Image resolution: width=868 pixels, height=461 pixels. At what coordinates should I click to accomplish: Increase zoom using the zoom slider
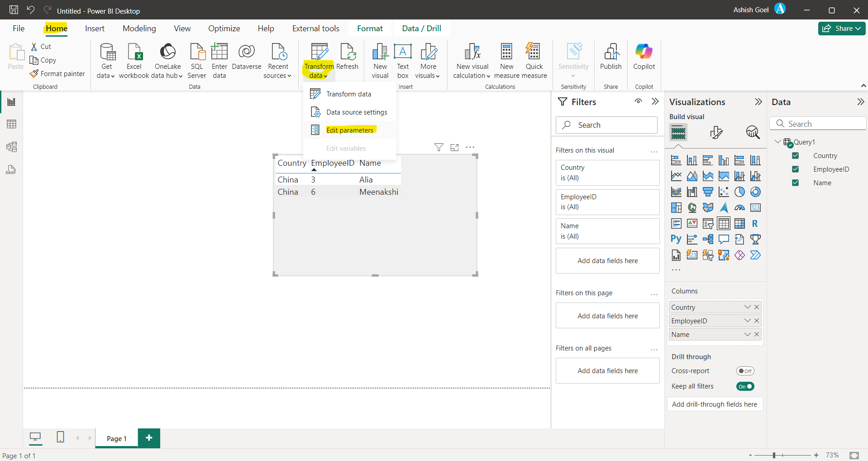[816, 455]
